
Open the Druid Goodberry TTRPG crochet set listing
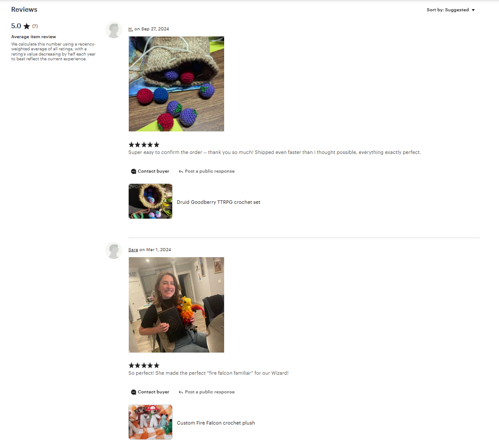pyautogui.click(x=219, y=202)
